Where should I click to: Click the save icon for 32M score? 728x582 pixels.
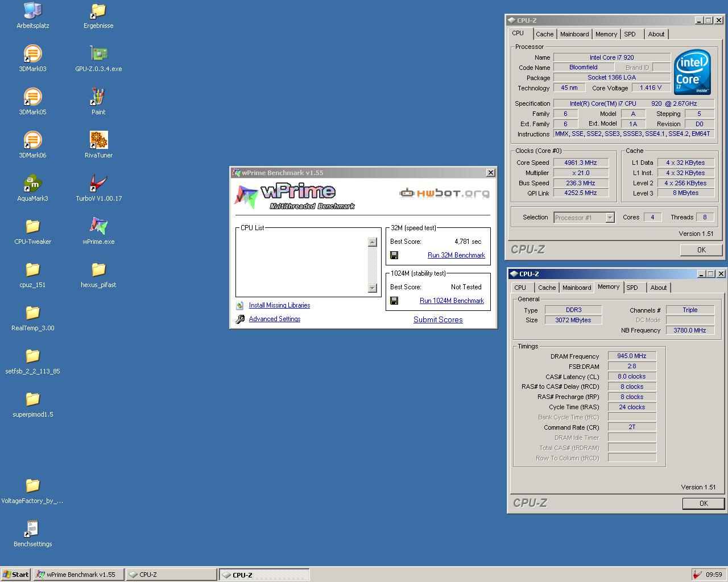click(x=394, y=255)
